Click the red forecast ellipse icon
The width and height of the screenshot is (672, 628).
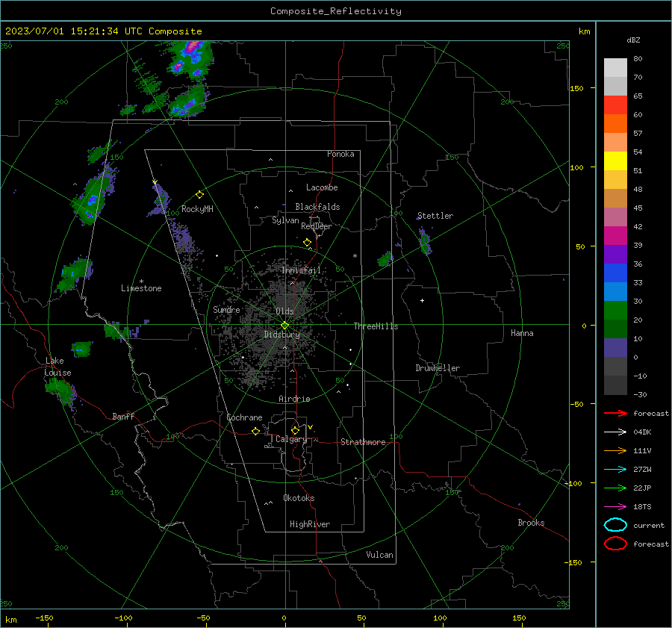click(615, 544)
